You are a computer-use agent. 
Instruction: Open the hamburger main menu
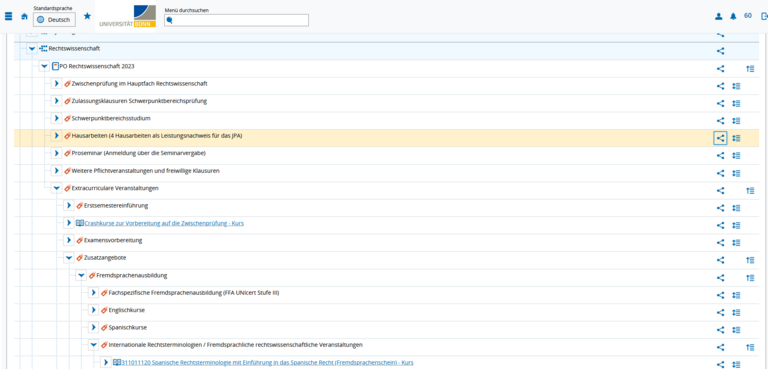tap(8, 16)
